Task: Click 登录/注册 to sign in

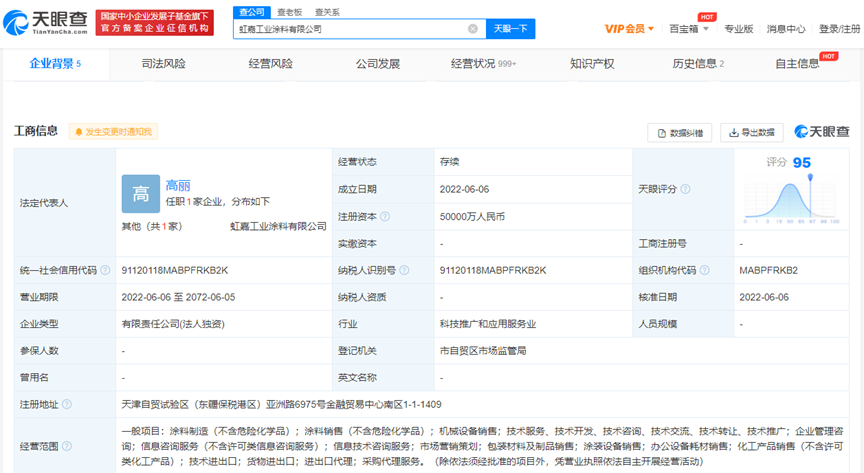Action: tap(839, 29)
